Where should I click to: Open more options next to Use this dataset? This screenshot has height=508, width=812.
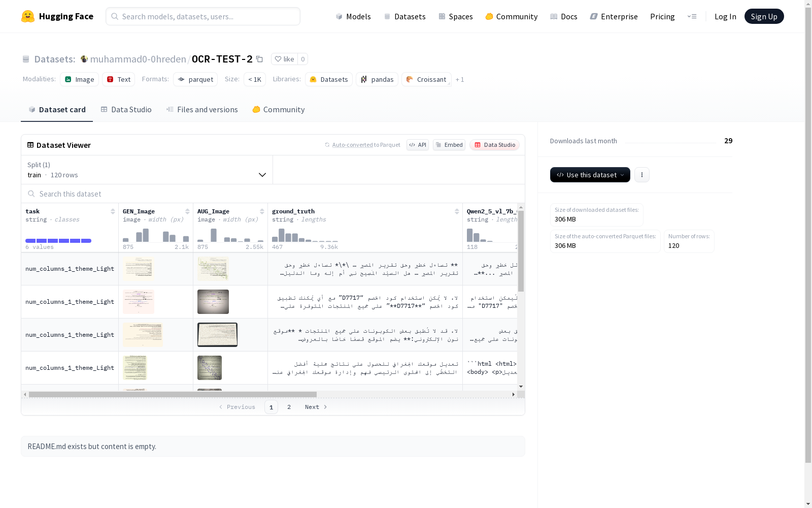642,175
